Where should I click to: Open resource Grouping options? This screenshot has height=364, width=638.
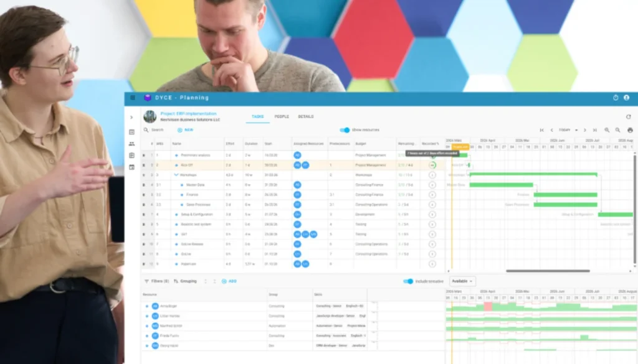click(185, 281)
